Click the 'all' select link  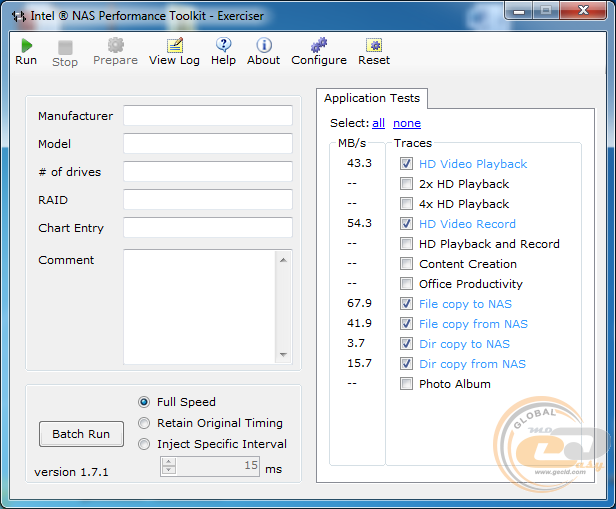pyautogui.click(x=378, y=123)
